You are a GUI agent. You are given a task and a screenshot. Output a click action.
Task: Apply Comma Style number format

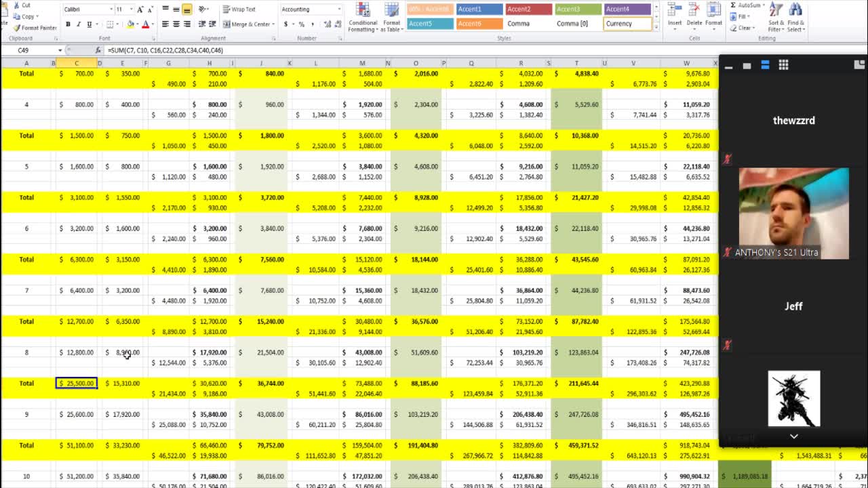click(x=312, y=24)
